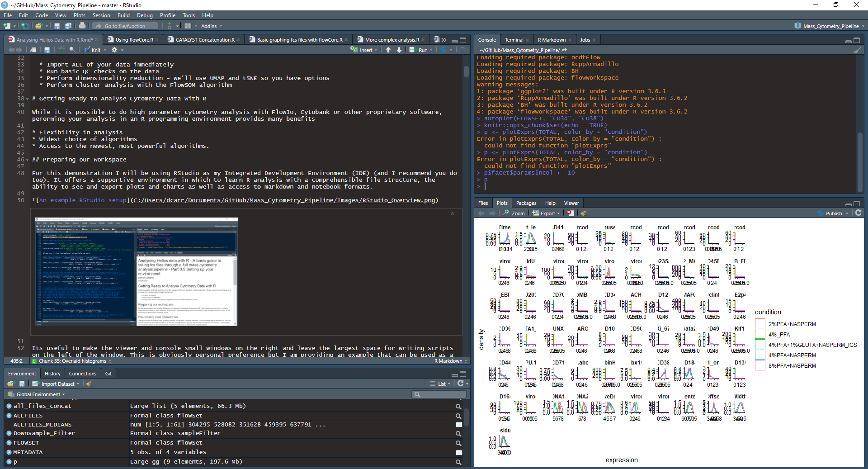Viewport: 868px width, 469px height.
Task: Switch to the Using flowCore.R tab
Action: pos(134,40)
